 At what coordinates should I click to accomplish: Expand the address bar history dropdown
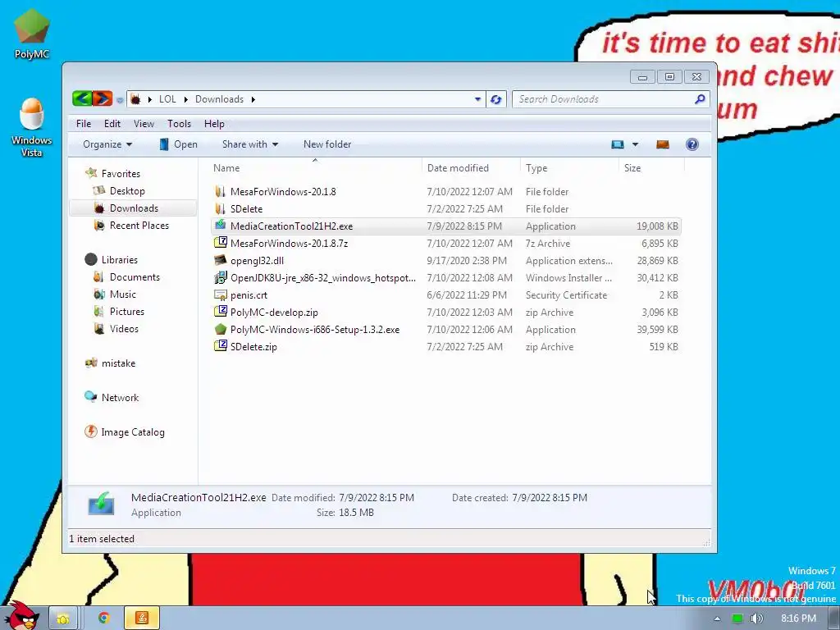coord(477,99)
